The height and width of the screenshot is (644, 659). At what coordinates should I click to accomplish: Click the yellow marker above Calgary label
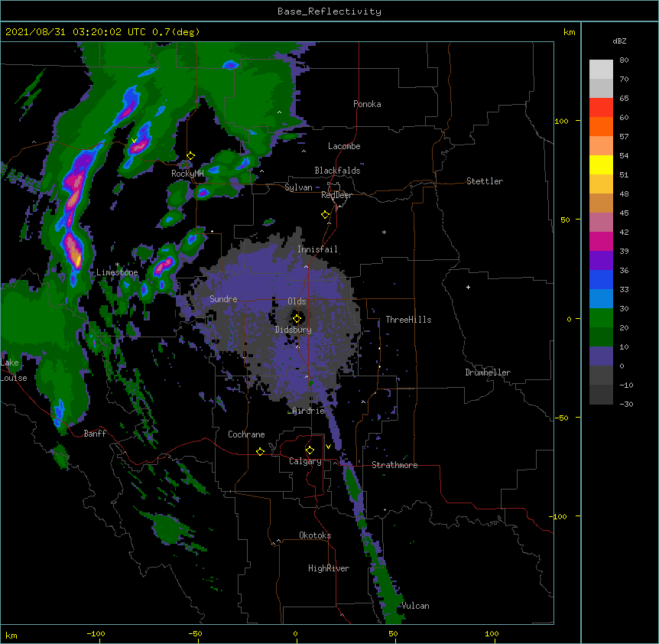[x=310, y=450]
